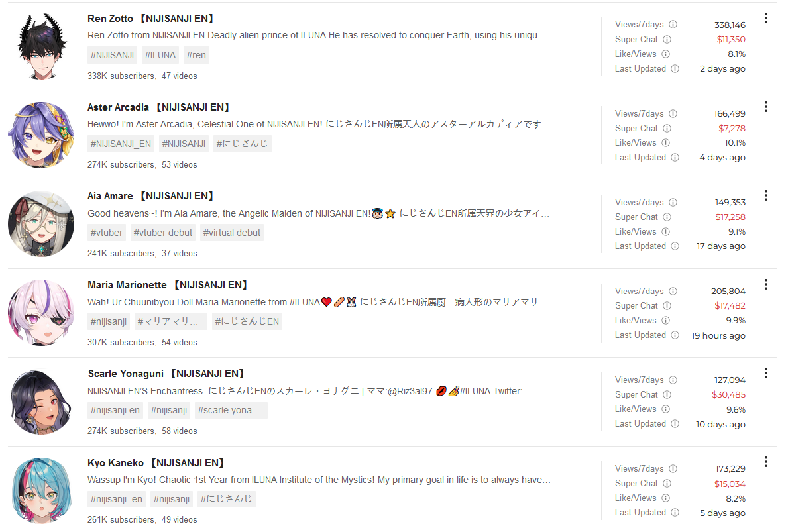
Task: Click the Super Chat info icon for Scarle Yonaguni
Action: click(667, 394)
